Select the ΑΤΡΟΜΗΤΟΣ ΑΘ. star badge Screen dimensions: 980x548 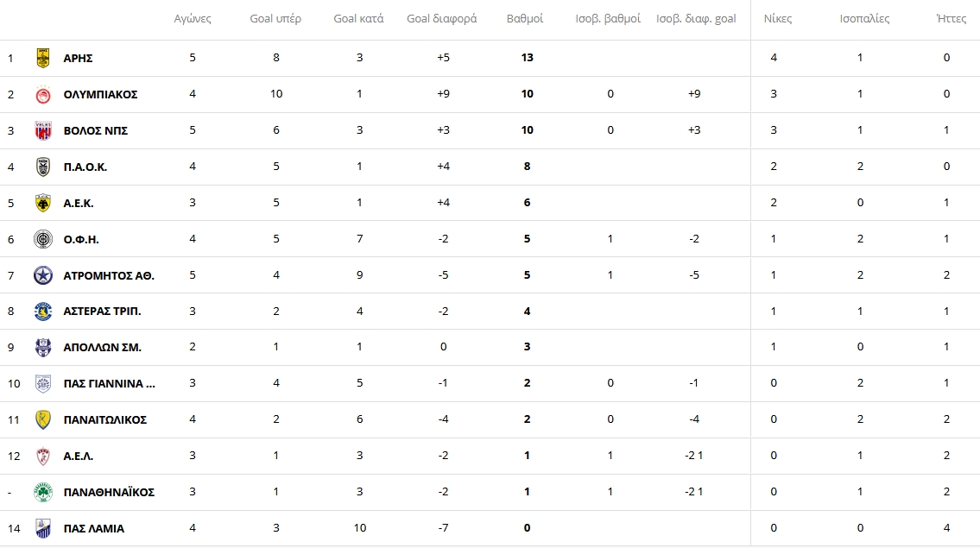43,275
